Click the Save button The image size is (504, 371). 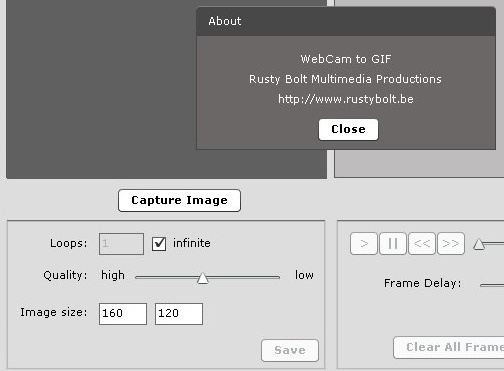pos(290,350)
